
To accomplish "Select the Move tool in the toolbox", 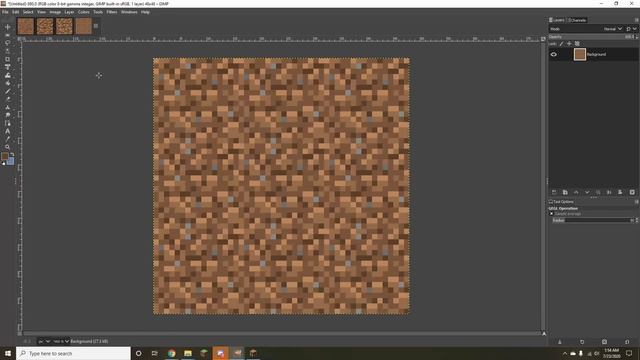I will click(7, 27).
